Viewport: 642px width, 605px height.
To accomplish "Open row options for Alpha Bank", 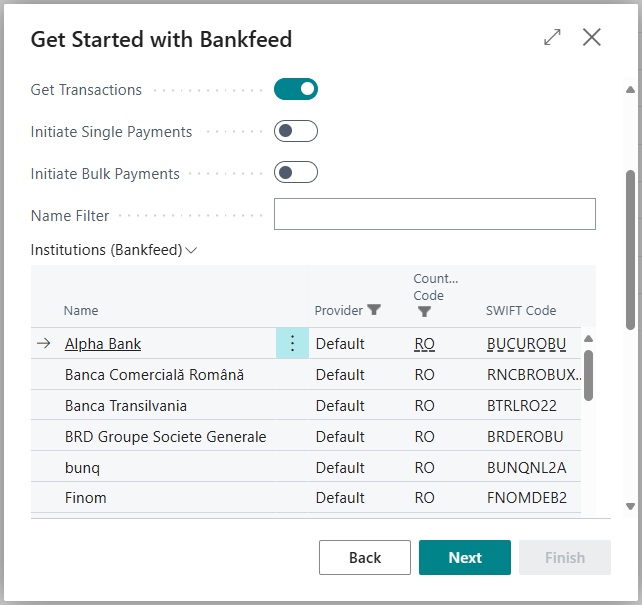I will point(292,343).
